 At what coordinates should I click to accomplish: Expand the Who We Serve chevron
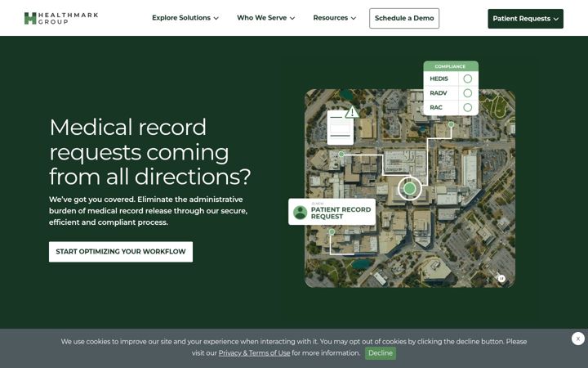[x=292, y=18]
